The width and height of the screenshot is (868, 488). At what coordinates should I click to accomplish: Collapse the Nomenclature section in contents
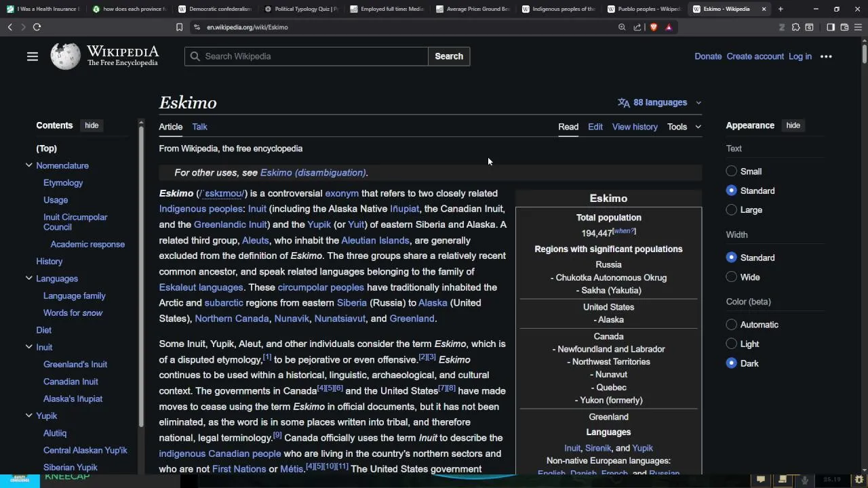[29, 165]
